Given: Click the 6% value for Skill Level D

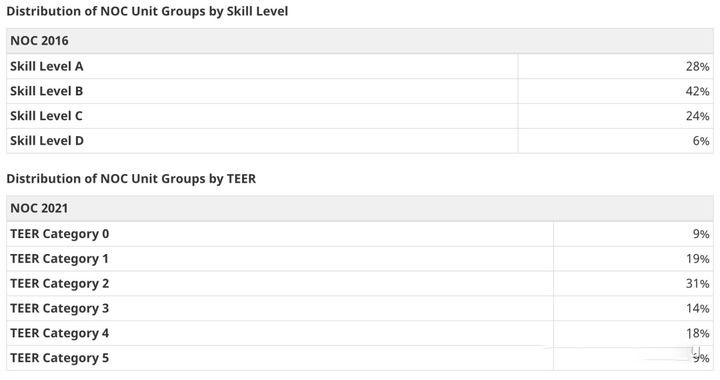Looking at the screenshot, I should click(701, 141).
